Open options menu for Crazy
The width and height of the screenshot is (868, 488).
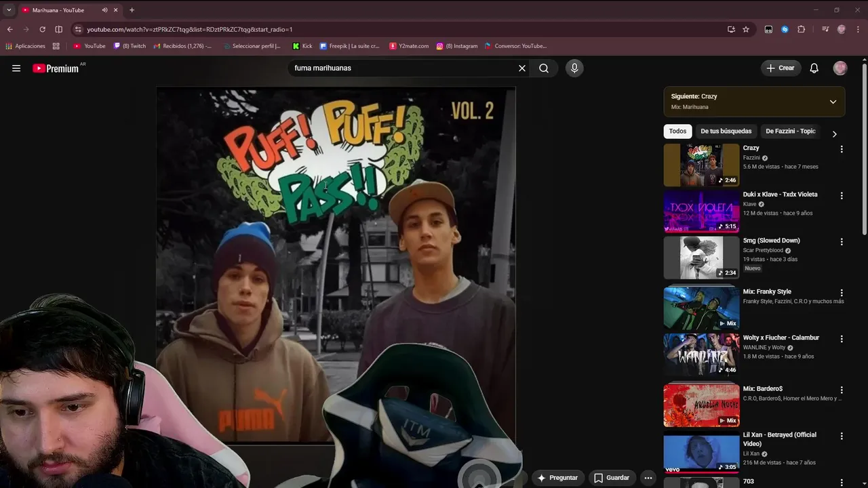(842, 149)
